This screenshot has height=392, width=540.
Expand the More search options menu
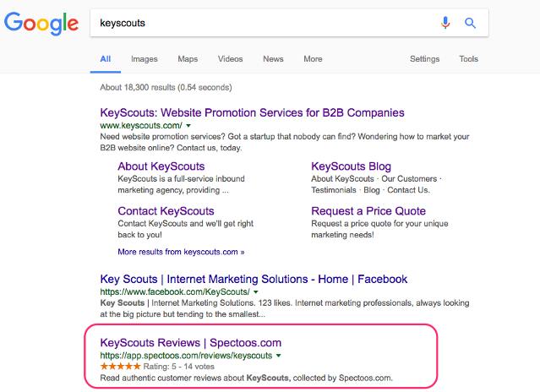[x=313, y=59]
